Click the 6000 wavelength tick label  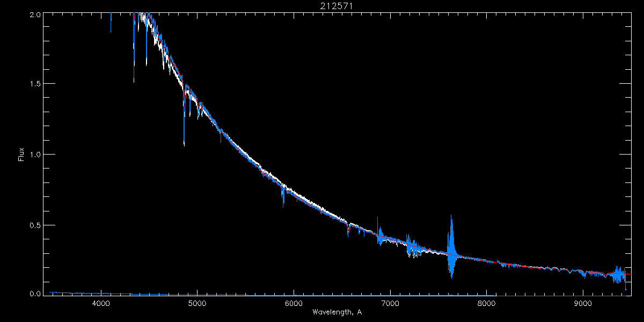[x=294, y=303]
